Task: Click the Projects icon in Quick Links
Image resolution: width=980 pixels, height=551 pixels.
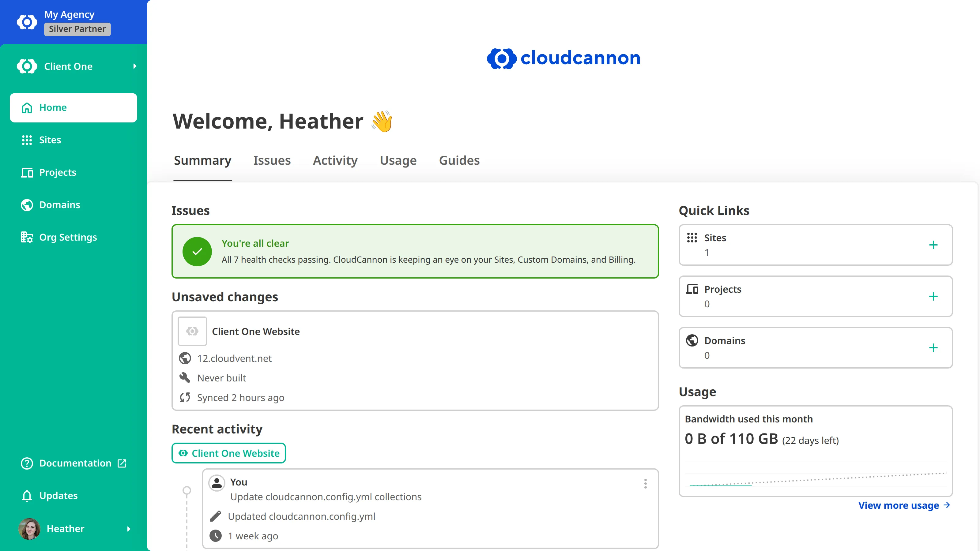Action: pos(692,289)
